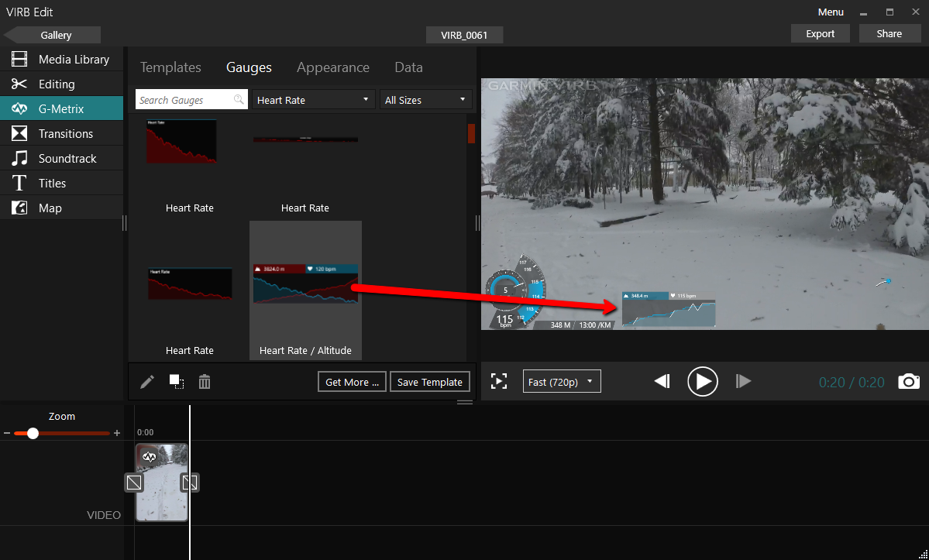Click the trash delete gauge icon
The image size is (929, 560).
(x=205, y=382)
